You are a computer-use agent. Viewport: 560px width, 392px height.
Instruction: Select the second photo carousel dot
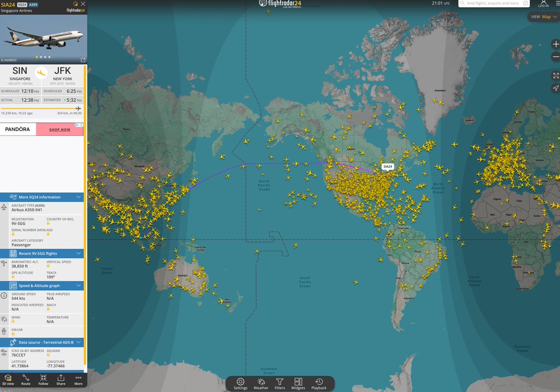[41, 57]
